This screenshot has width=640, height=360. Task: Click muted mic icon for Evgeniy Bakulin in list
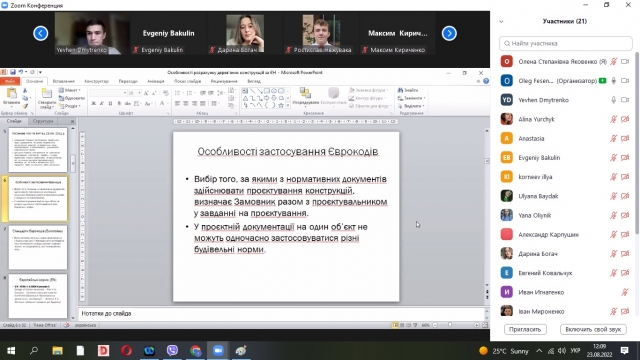pos(613,158)
